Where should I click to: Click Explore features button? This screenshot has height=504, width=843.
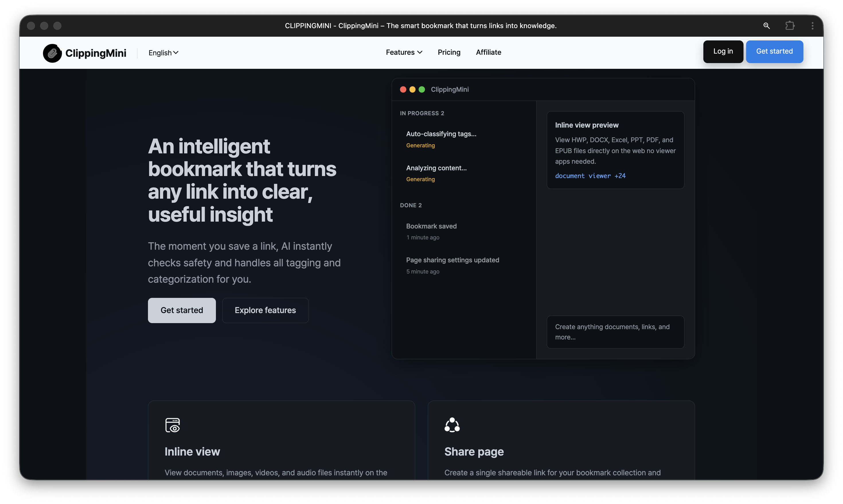click(265, 310)
